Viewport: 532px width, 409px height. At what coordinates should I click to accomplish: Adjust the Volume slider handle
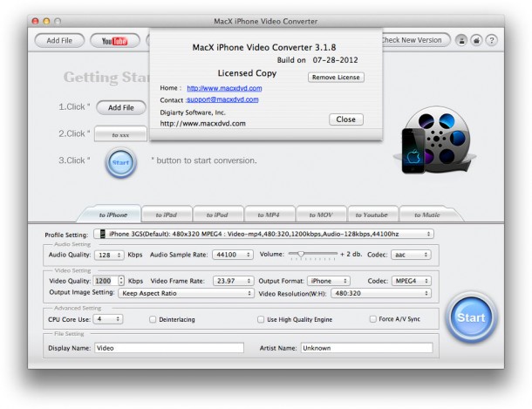pyautogui.click(x=301, y=255)
